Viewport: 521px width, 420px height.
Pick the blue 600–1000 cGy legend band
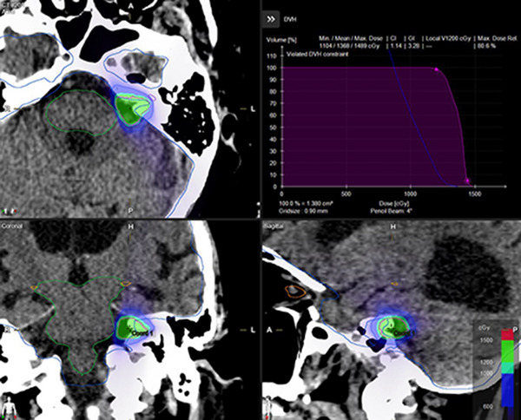tap(507, 390)
